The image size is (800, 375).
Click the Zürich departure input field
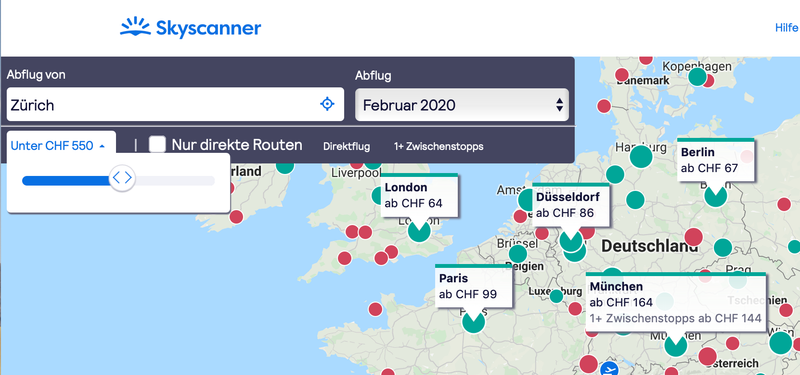[175, 105]
